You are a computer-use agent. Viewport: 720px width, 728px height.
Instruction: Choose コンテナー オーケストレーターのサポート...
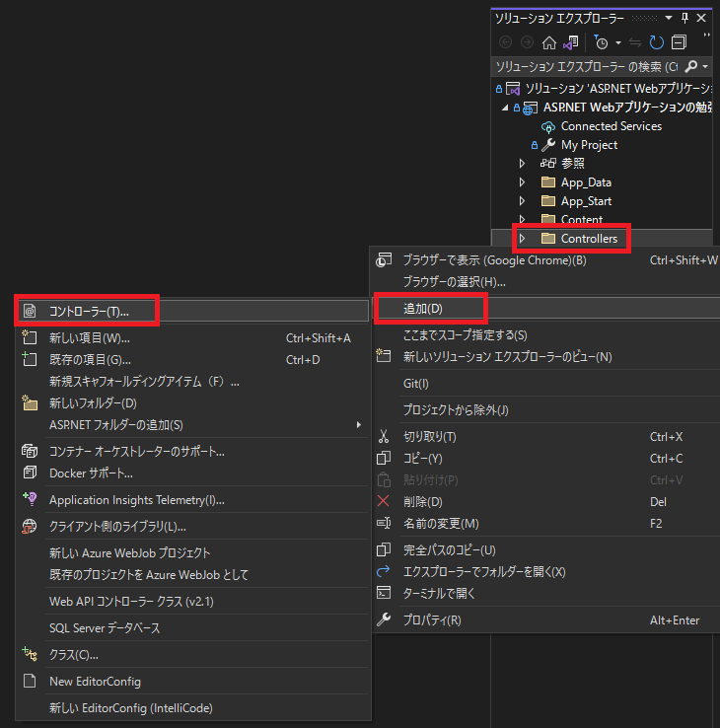point(192,452)
